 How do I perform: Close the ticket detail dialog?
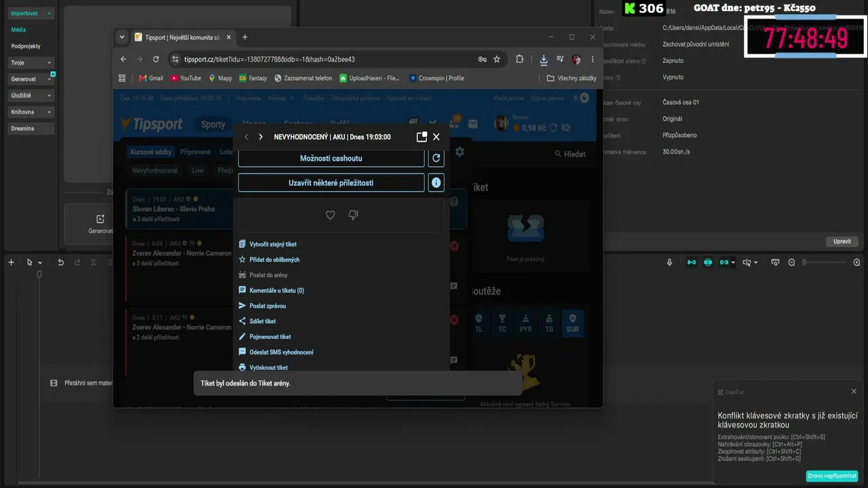coord(436,137)
